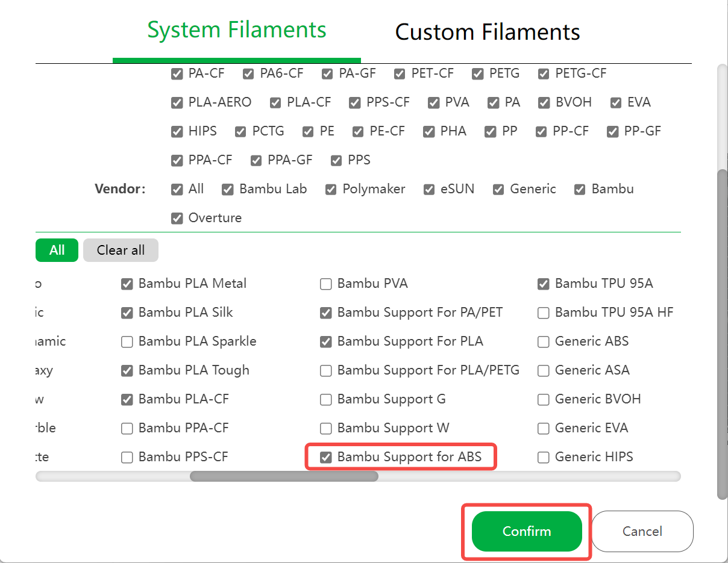728x563 pixels.
Task: Toggle the PA-GF type checkbox
Action: click(x=327, y=73)
